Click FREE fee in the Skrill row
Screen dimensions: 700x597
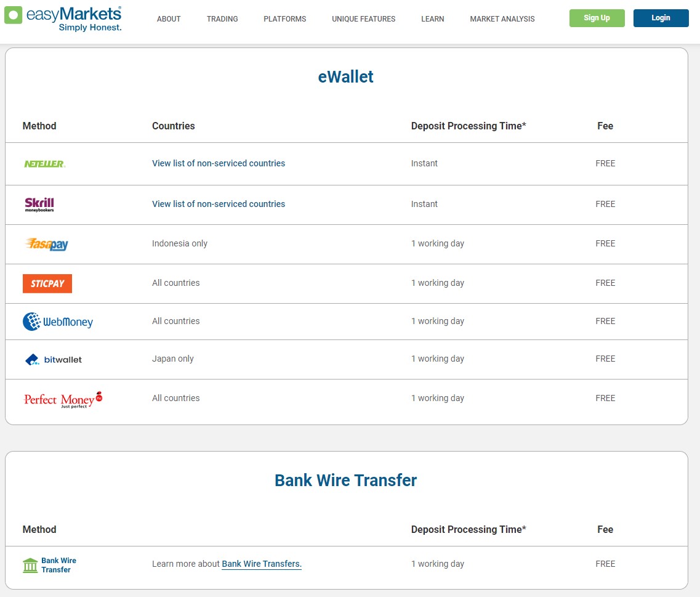[x=605, y=204]
